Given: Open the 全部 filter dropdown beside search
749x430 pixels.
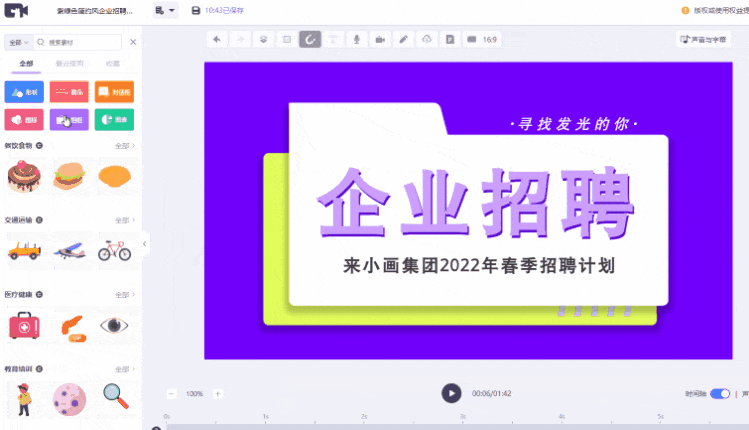Looking at the screenshot, I should (19, 43).
